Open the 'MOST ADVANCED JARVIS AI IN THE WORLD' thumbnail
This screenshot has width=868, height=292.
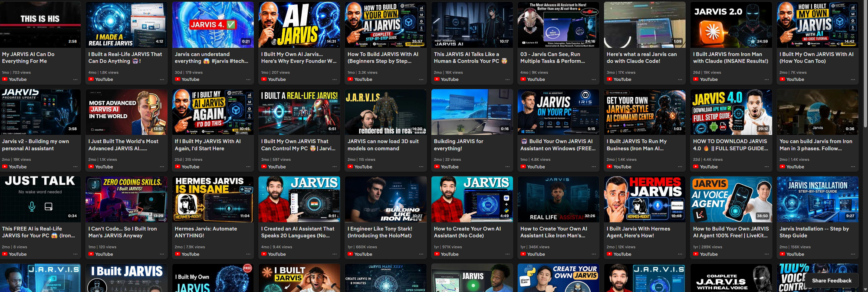coord(126,112)
